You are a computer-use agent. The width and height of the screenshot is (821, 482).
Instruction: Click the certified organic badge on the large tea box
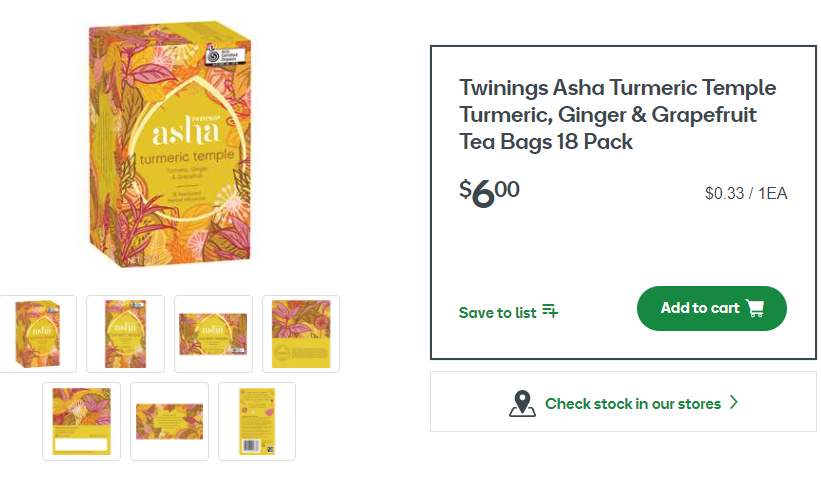(225, 53)
